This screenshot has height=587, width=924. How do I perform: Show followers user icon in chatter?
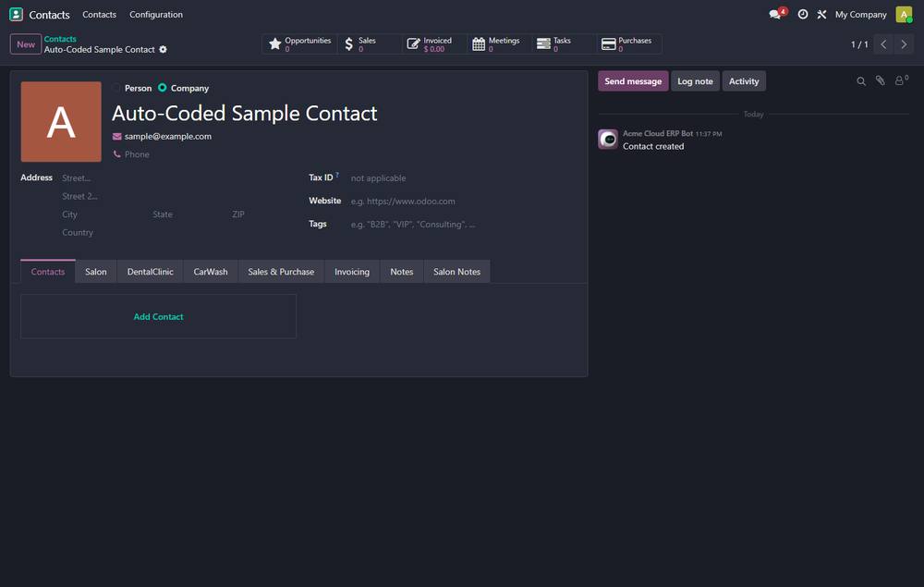pos(901,80)
